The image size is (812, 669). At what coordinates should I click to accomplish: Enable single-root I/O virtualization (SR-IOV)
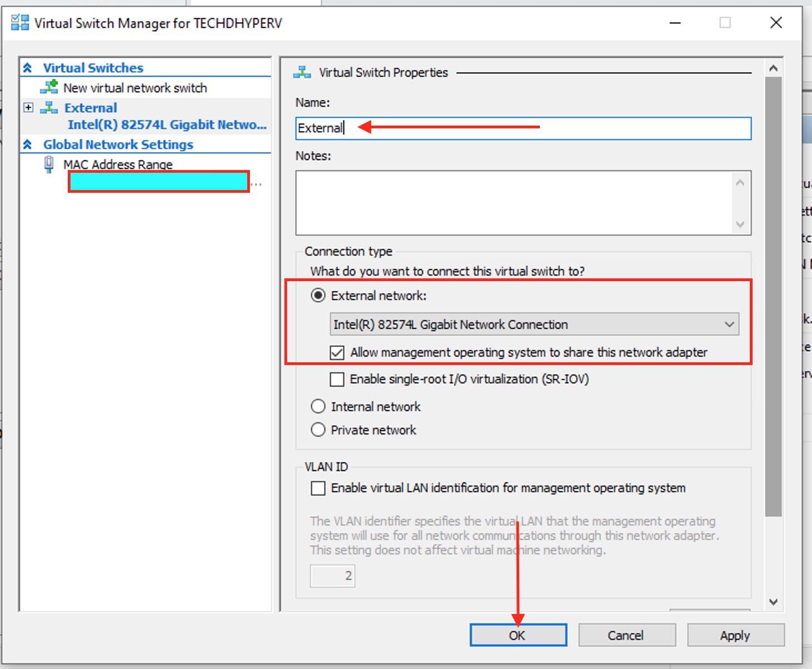pyautogui.click(x=337, y=379)
